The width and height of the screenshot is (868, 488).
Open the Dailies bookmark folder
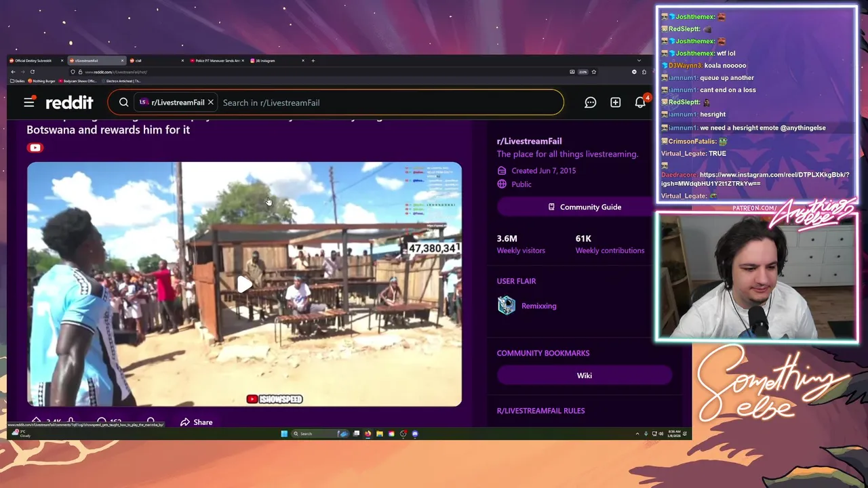18,81
